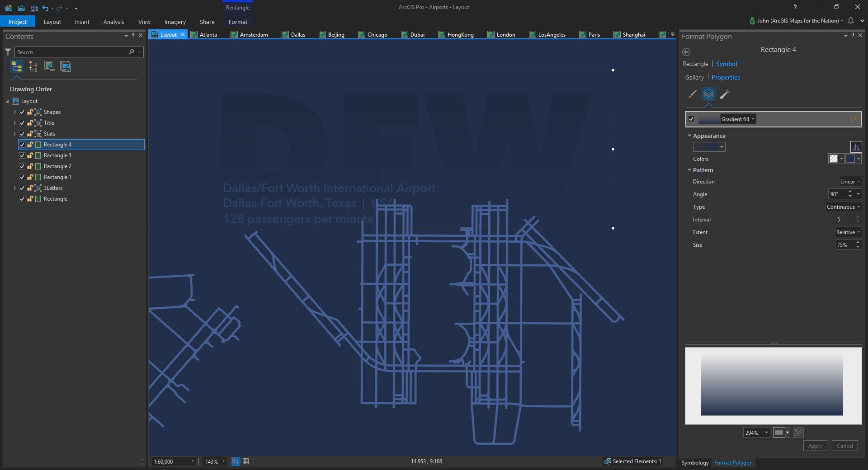
Task: Expand the Shapes group in Contents
Action: [15, 112]
